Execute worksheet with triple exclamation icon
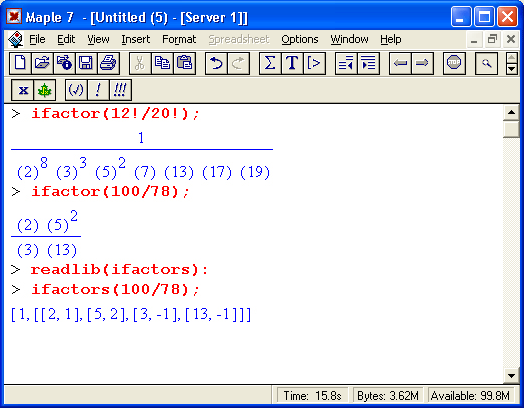This screenshot has height=408, width=524. click(120, 90)
